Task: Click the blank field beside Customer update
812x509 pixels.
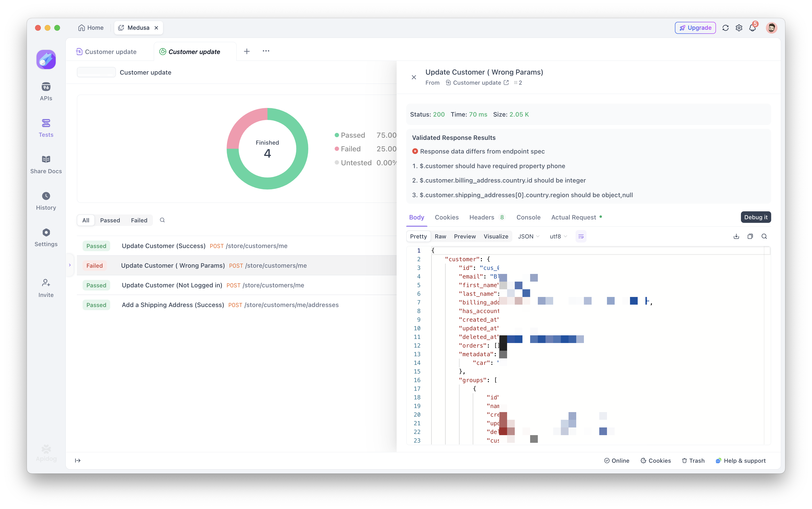Action: pos(96,72)
